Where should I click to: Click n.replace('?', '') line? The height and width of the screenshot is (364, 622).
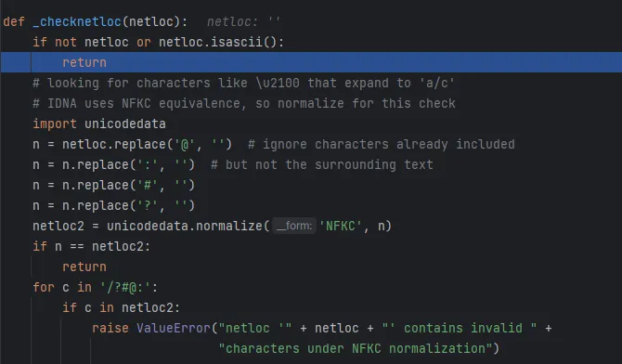click(x=113, y=205)
